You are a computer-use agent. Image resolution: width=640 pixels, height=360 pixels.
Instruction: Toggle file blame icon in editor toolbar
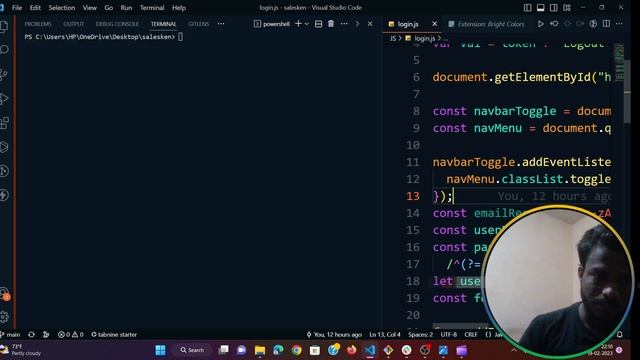tap(593, 24)
